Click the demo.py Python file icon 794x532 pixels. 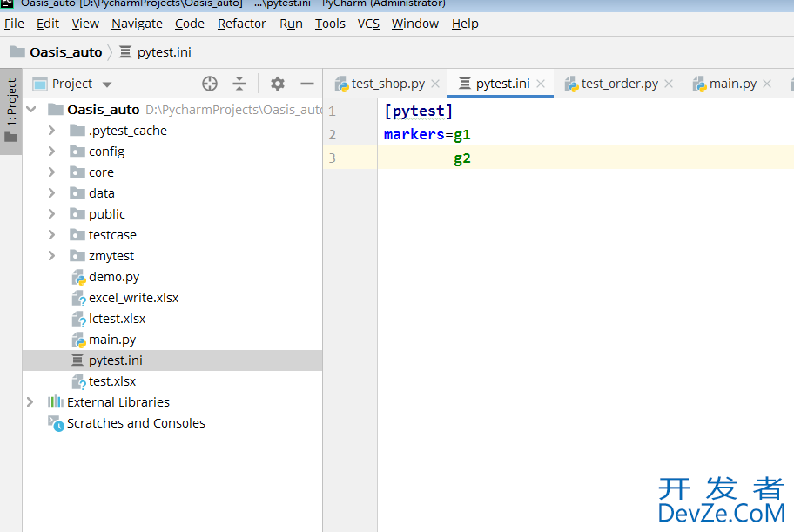tap(78, 277)
